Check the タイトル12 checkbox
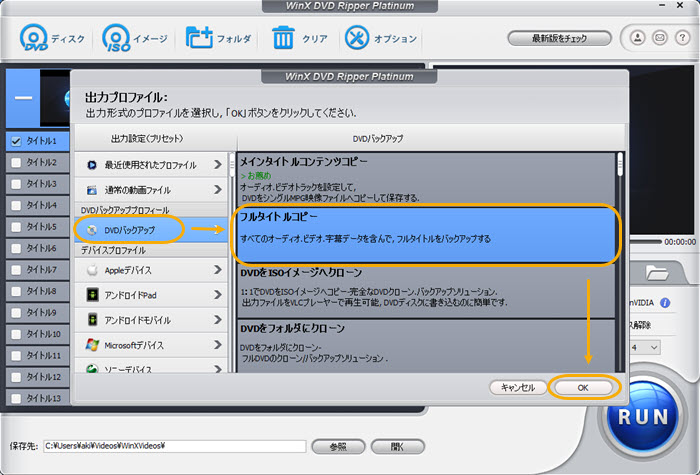 coord(16,377)
